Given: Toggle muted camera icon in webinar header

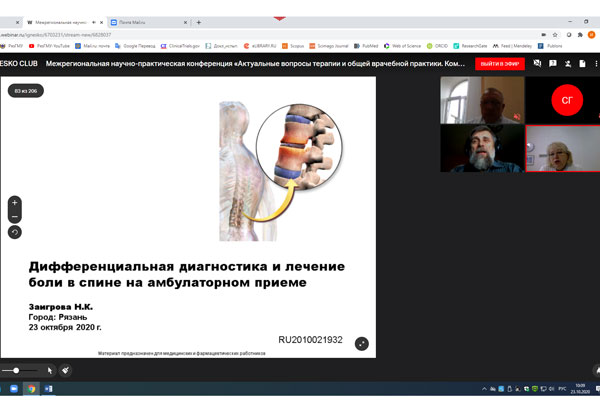Looking at the screenshot, I should (x=537, y=63).
